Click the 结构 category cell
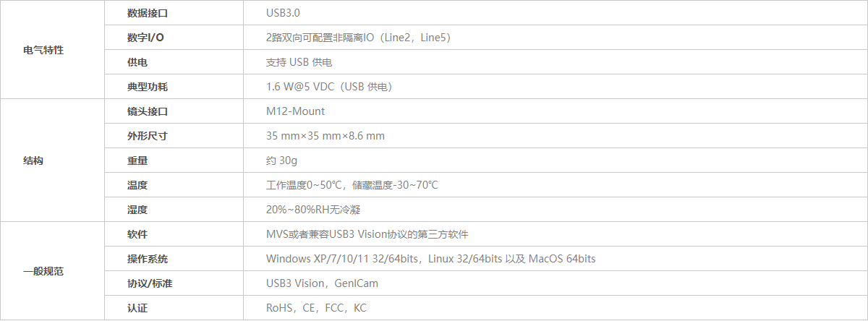The image size is (868, 321). pyautogui.click(x=33, y=160)
